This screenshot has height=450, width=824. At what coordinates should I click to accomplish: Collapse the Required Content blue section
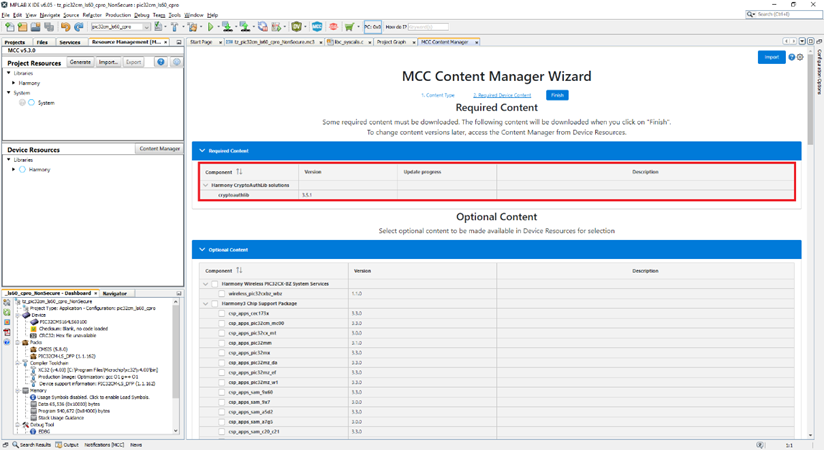[202, 150]
